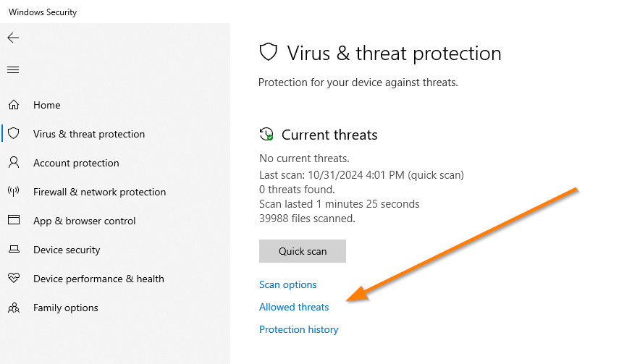Click the Device security laptop icon
This screenshot has height=364, width=619.
point(13,250)
